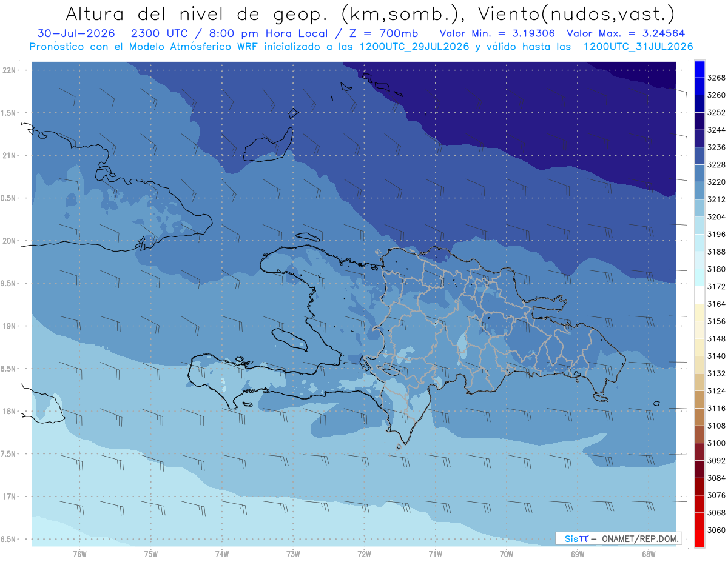This screenshot has width=728, height=562.
Task: Click the color bar value 3172
Action: click(716, 286)
